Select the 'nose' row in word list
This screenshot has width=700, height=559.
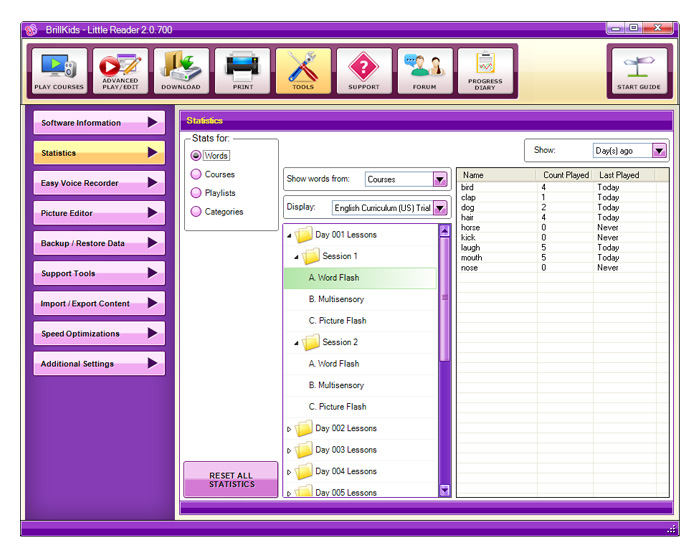point(562,267)
